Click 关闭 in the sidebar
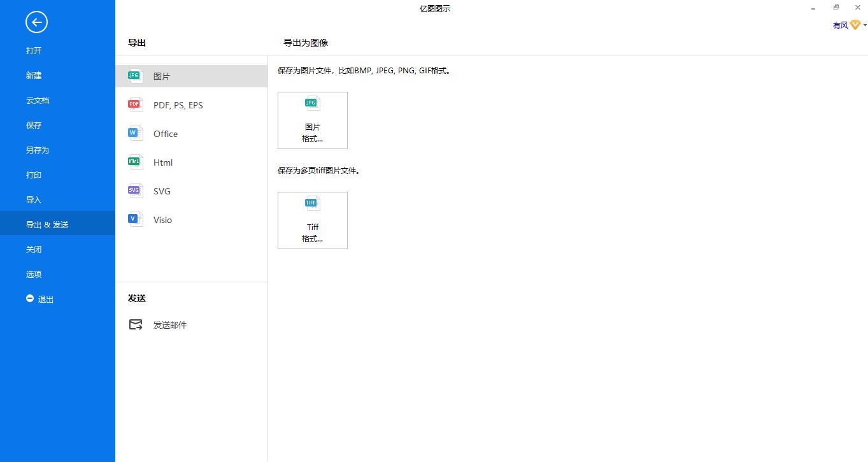 click(x=34, y=250)
